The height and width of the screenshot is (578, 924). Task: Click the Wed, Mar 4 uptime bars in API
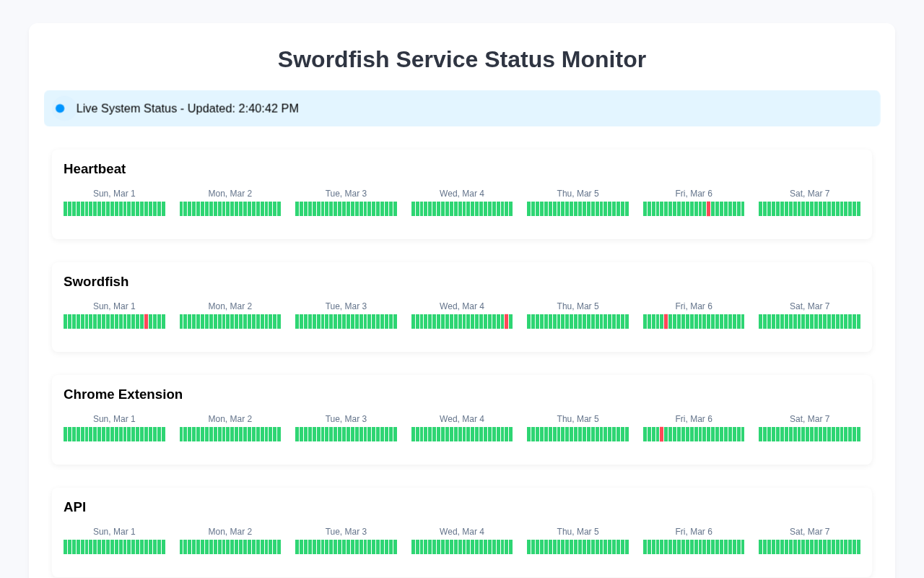coord(462,547)
